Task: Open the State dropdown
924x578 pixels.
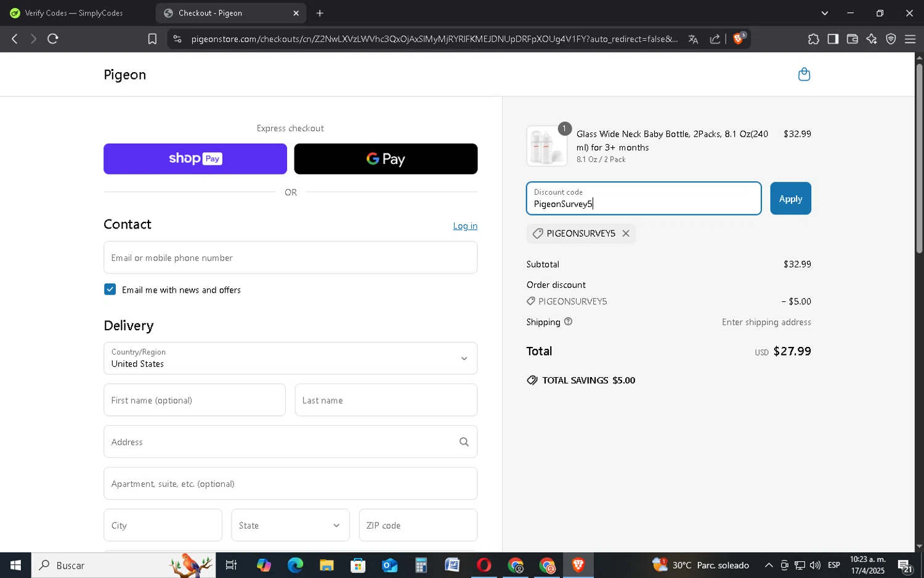Action: [290, 525]
